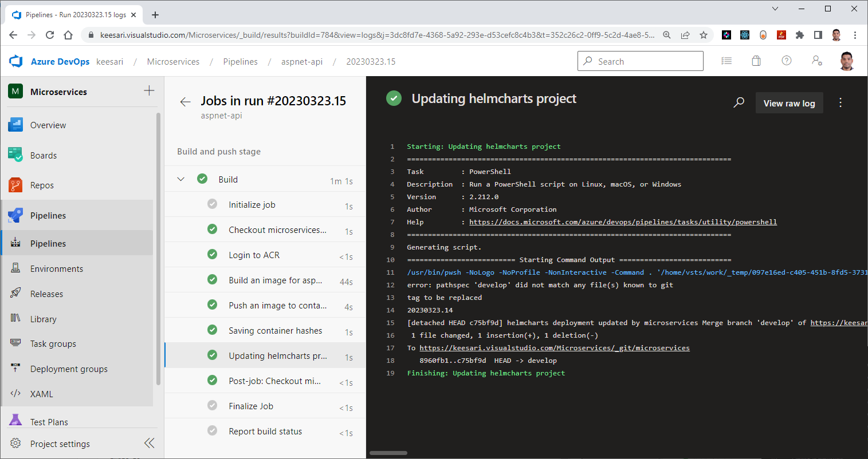Open user settings icon in header
The height and width of the screenshot is (459, 868).
click(x=817, y=61)
